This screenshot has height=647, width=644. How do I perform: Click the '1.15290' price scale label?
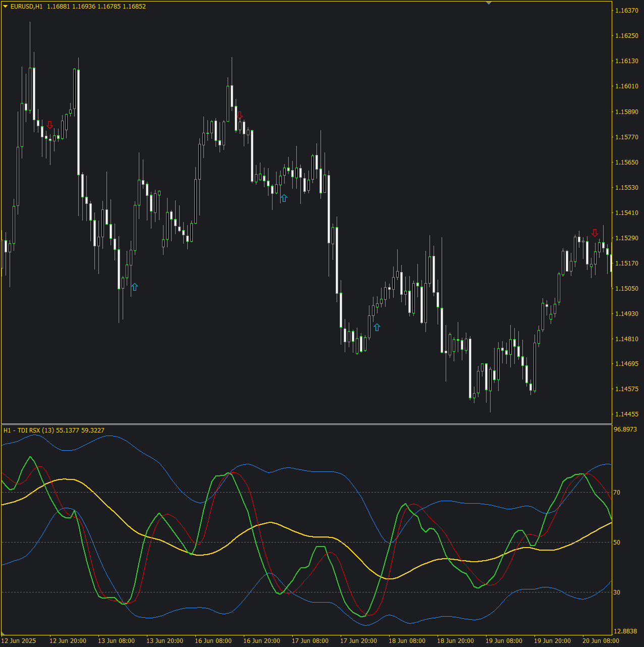(626, 238)
